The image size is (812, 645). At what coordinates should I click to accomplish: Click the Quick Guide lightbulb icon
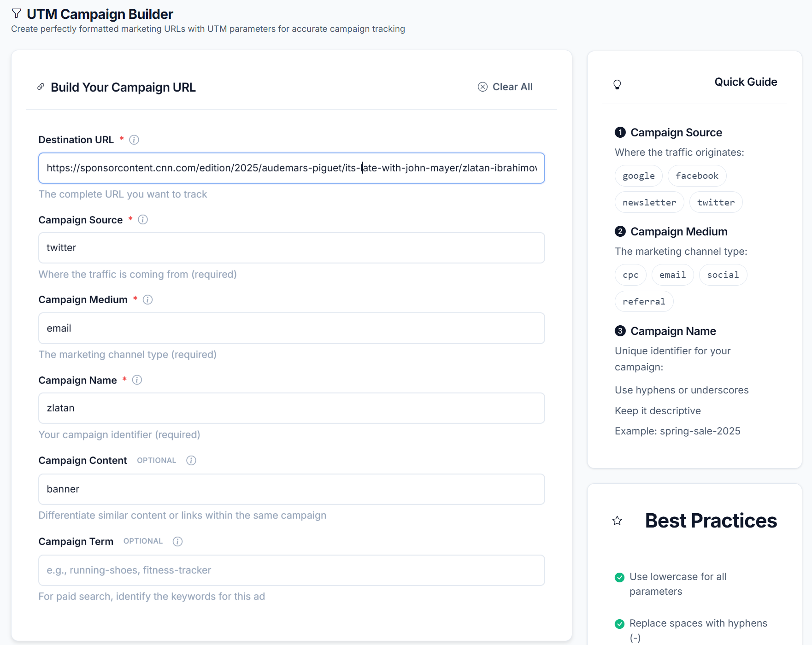pos(617,84)
